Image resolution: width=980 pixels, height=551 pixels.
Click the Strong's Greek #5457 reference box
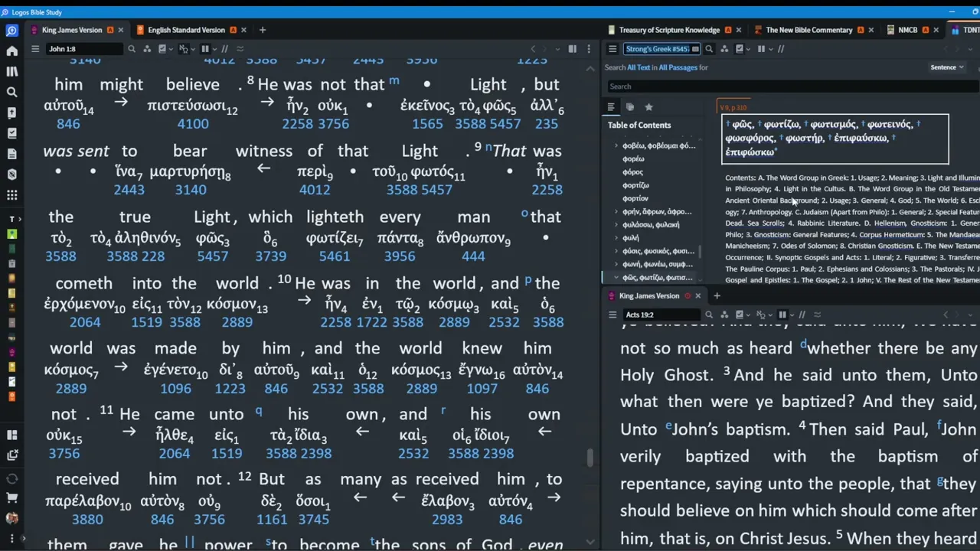[x=661, y=49]
